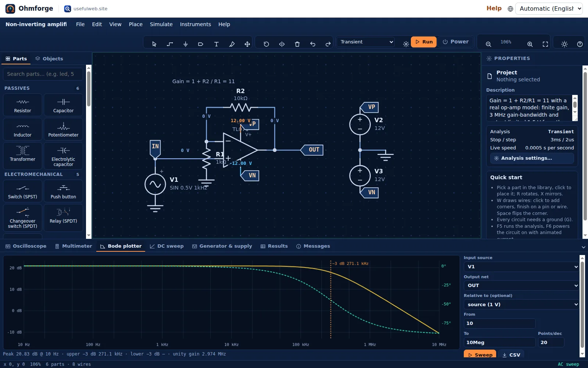Activate the pan move tool

tap(247, 44)
